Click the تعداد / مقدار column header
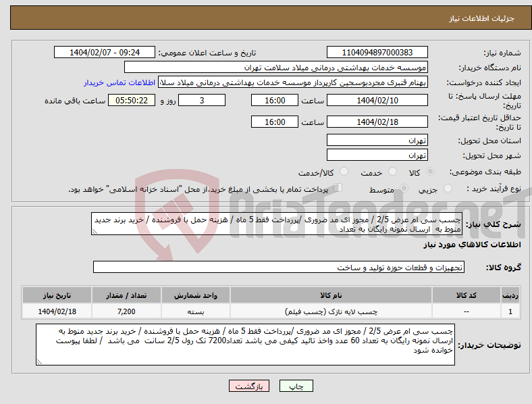 126,295
